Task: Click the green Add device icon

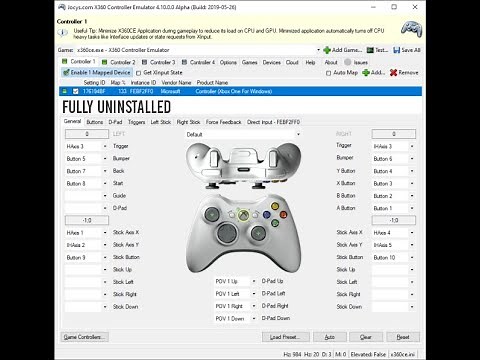Action: point(366,72)
